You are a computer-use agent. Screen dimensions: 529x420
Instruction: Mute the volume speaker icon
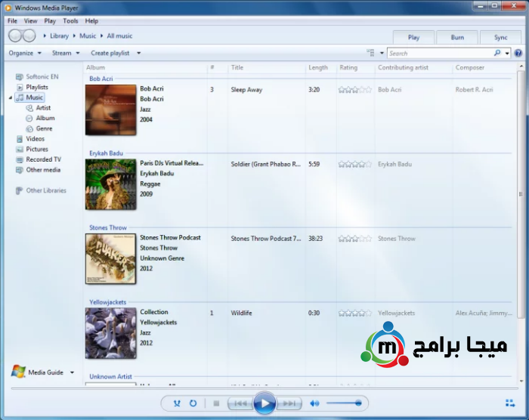tap(314, 403)
